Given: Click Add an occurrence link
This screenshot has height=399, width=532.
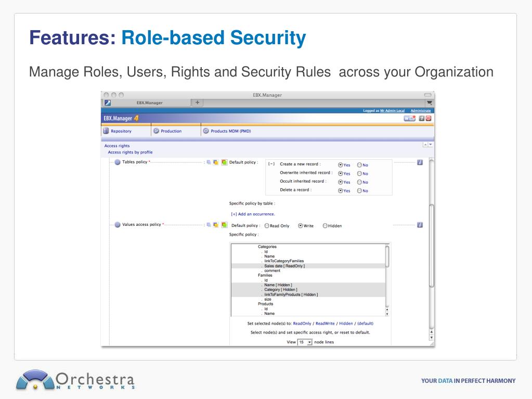Looking at the screenshot, I should 253,214.
